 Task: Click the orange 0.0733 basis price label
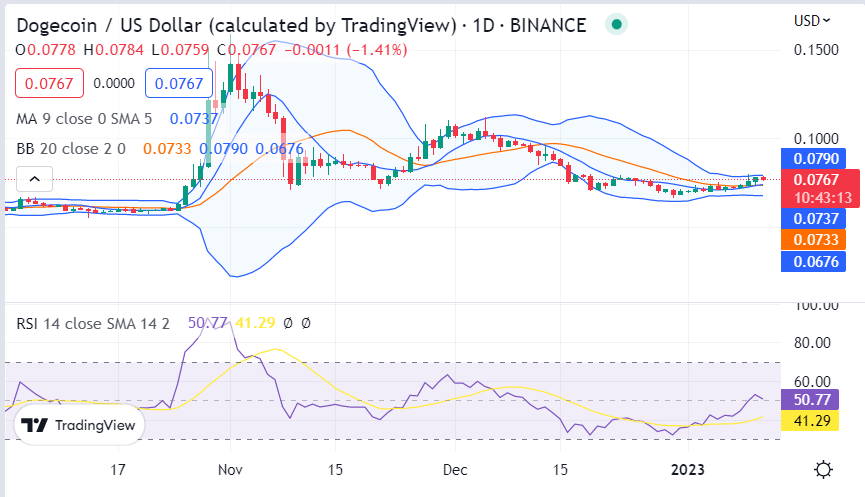click(813, 240)
